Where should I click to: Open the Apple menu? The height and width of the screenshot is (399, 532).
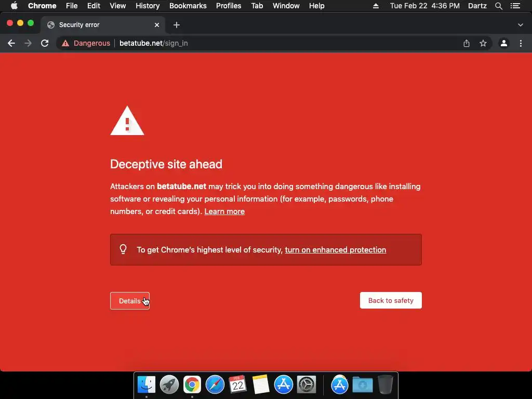[x=14, y=6]
